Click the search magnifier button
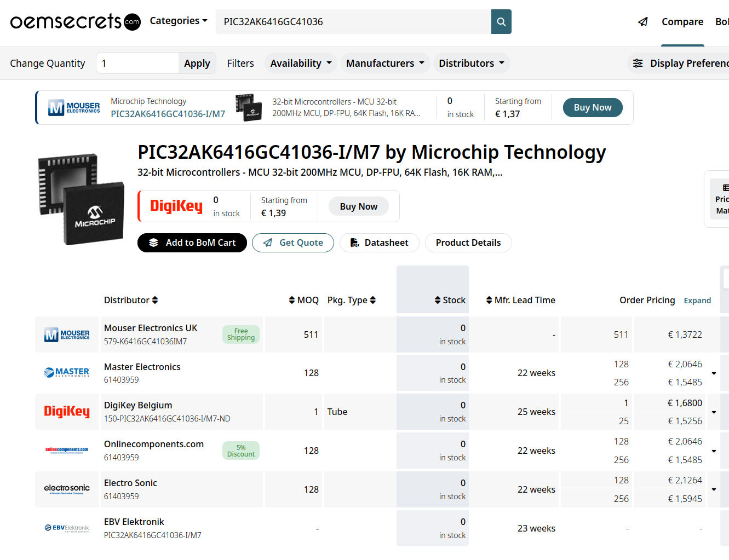The width and height of the screenshot is (729, 560). [x=501, y=22]
